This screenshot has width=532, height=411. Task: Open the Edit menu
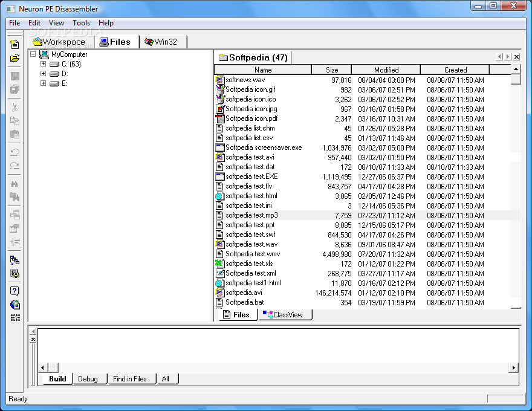pos(34,23)
